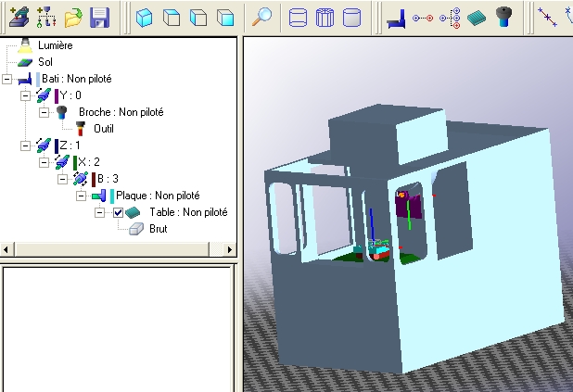This screenshot has width=573, height=392.
Task: Collapse the Broche node
Action: (x=44, y=112)
